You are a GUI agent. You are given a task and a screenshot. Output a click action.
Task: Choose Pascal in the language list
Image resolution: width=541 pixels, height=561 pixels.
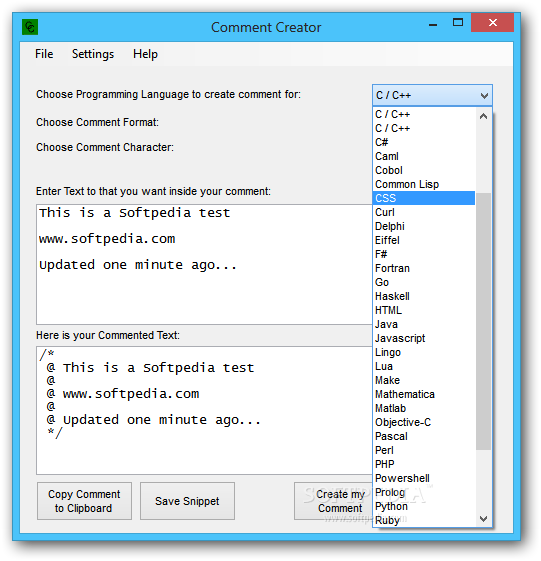(424, 436)
